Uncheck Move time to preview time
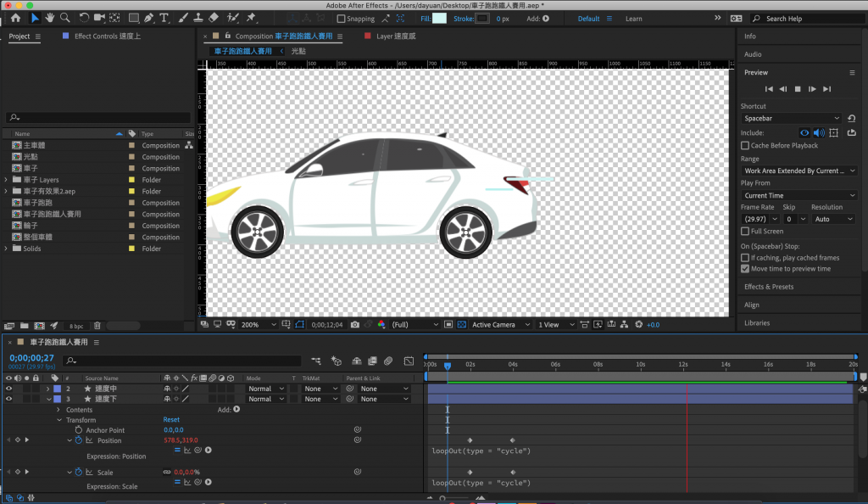 745,269
